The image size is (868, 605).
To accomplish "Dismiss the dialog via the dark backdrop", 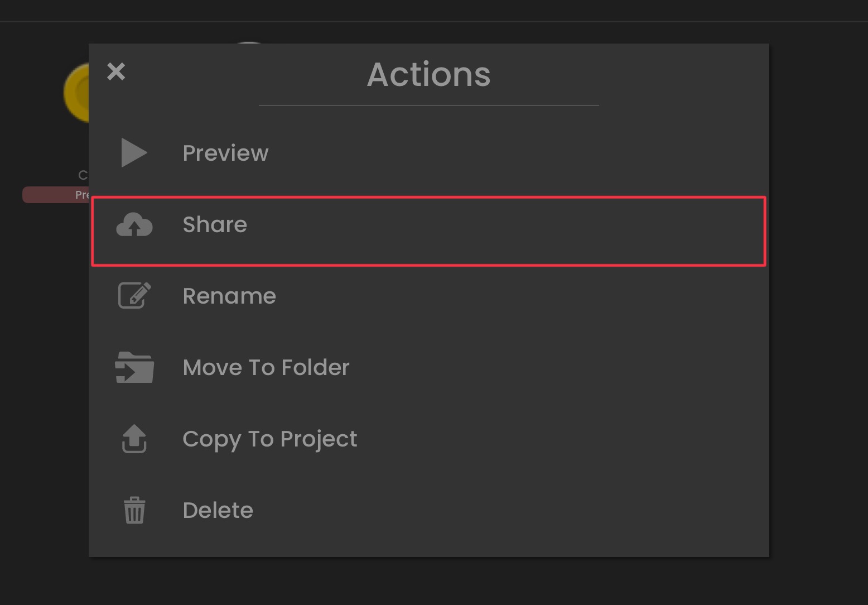I will pyautogui.click(x=818, y=301).
